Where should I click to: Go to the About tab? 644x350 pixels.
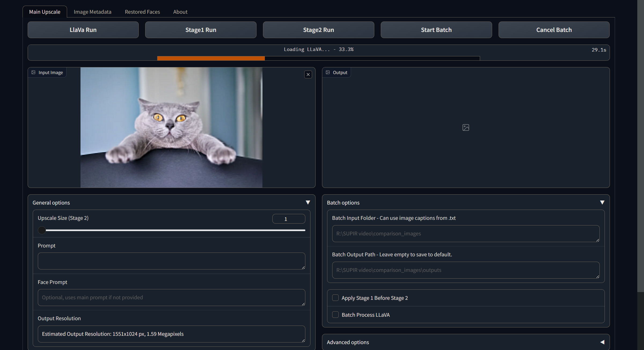(180, 12)
